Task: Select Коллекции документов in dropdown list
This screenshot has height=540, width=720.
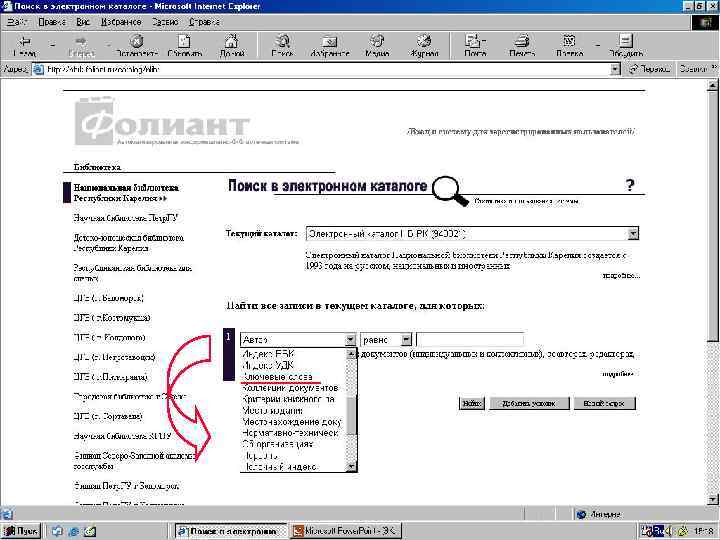Action: click(x=292, y=388)
